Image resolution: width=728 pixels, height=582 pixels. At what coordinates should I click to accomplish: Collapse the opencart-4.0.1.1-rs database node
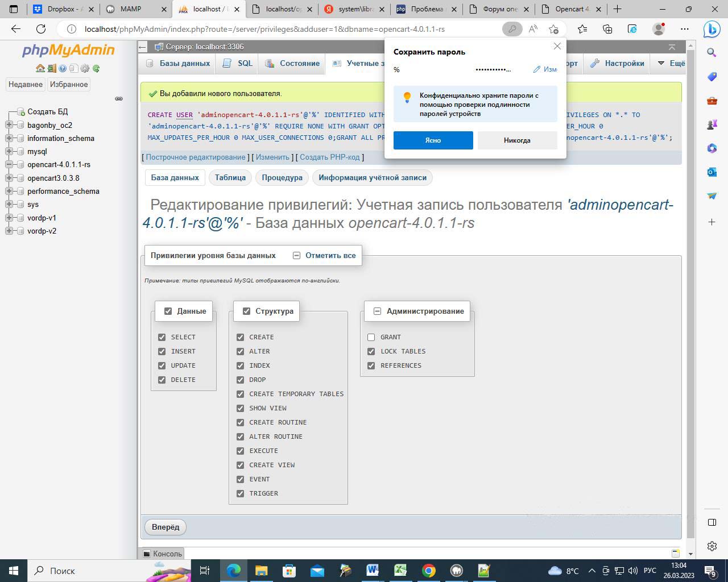tap(9, 165)
